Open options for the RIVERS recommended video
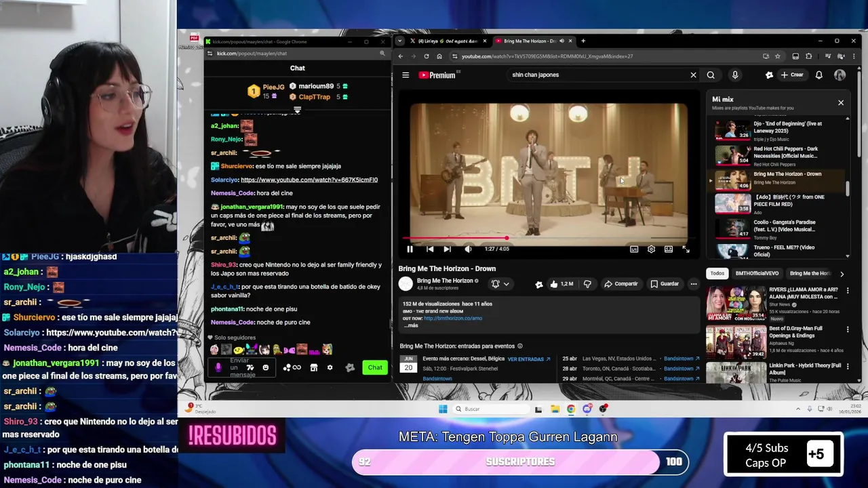This screenshot has width=868, height=488. point(848,291)
